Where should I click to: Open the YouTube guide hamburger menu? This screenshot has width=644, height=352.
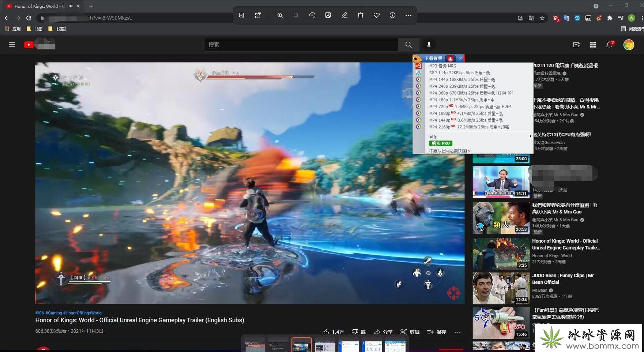(x=12, y=45)
